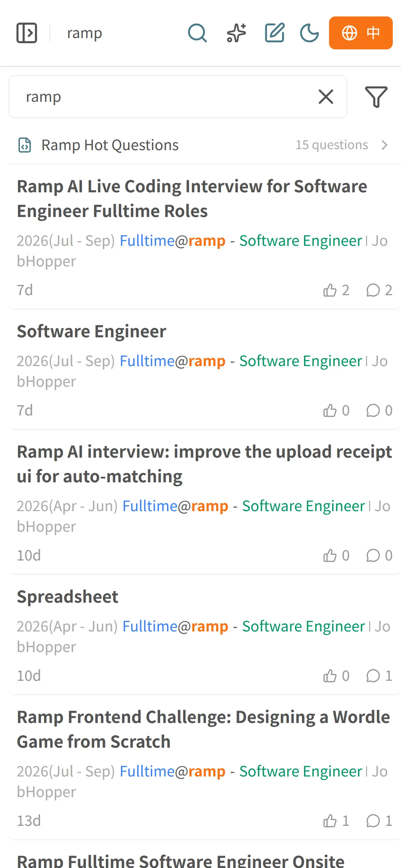Click the Ramp Hot Questions document icon
The image size is (401, 868).
pyautogui.click(x=25, y=145)
